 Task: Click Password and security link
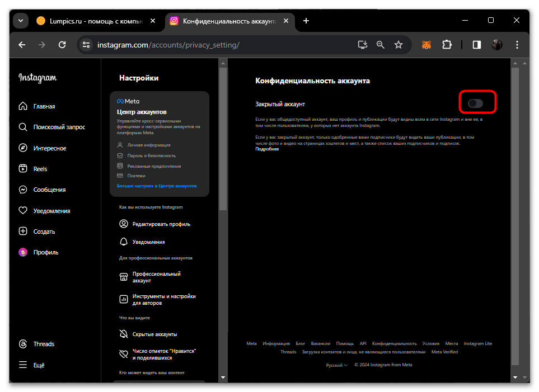pos(147,155)
